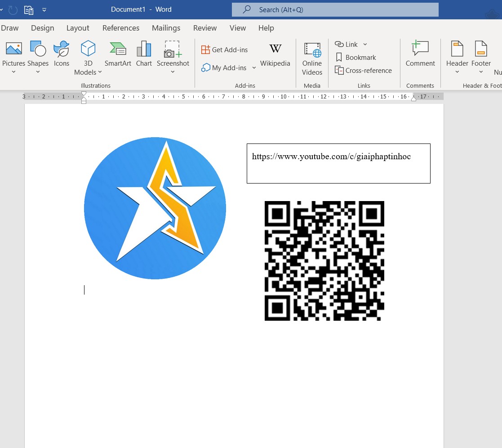Add a Bookmark
Image resolution: width=502 pixels, height=448 pixels.
pyautogui.click(x=355, y=58)
